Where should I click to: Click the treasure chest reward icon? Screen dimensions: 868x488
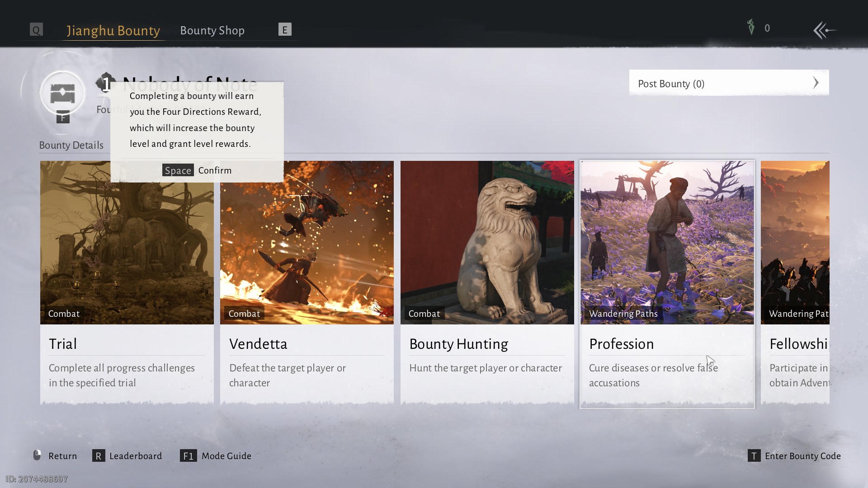(x=62, y=94)
